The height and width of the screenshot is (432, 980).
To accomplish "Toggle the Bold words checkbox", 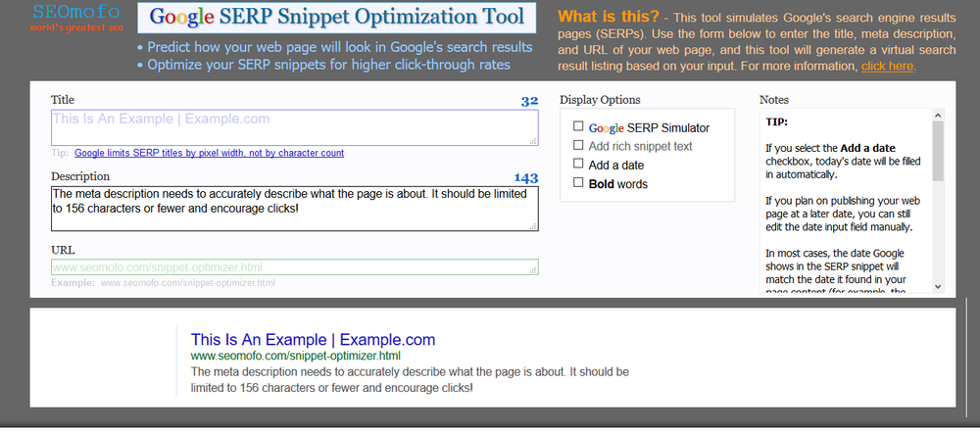I will [x=578, y=182].
